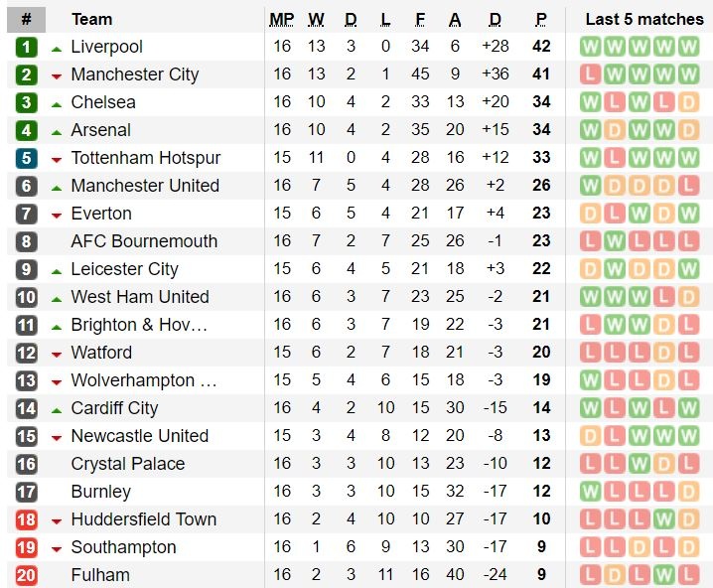Open the Arsenal team link
The width and height of the screenshot is (713, 588).
(100, 130)
